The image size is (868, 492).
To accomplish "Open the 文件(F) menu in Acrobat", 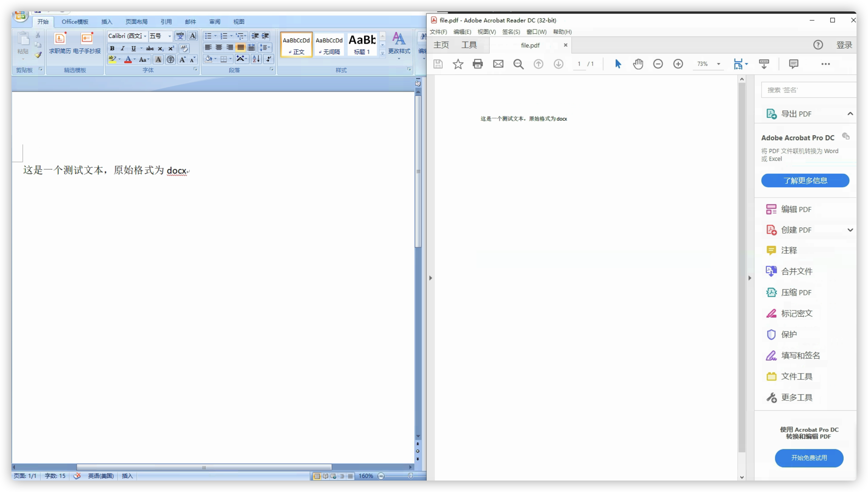I will pos(438,32).
